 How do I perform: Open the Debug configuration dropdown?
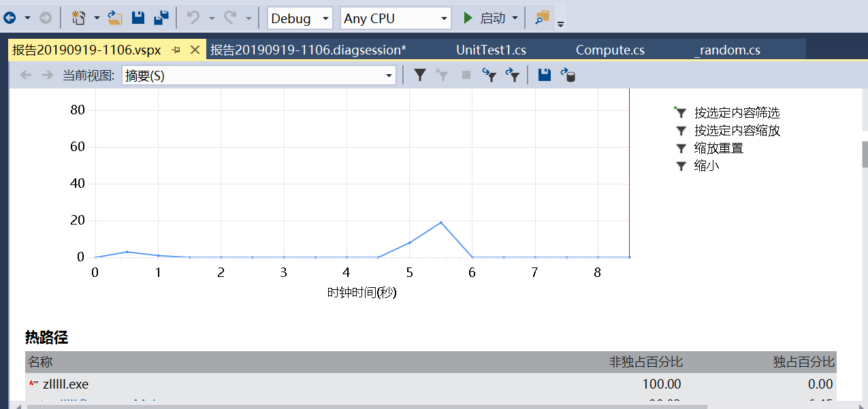pos(300,18)
